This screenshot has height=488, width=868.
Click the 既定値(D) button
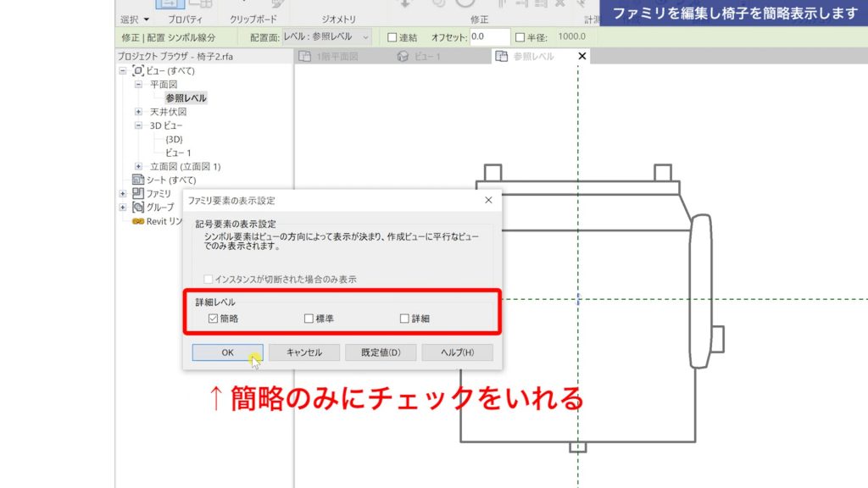pyautogui.click(x=382, y=352)
